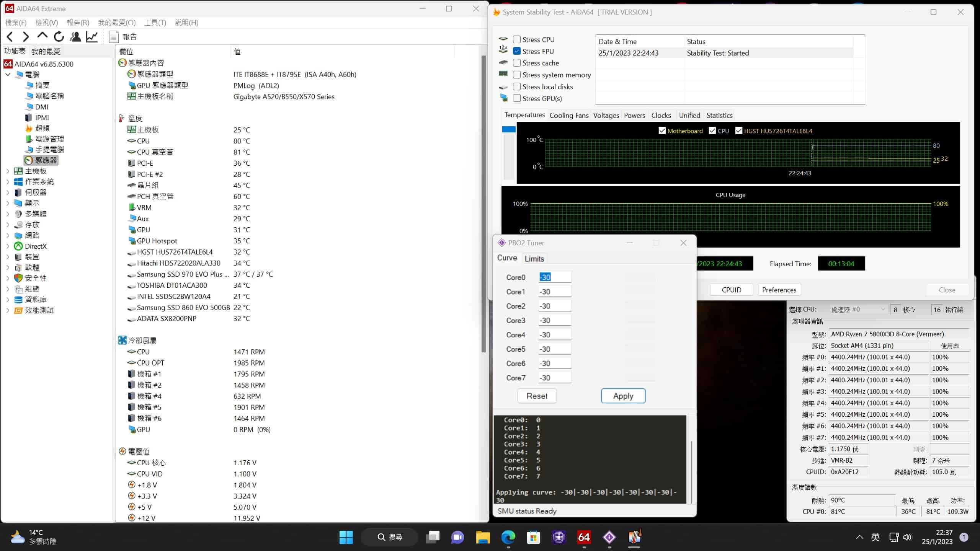980x551 pixels.
Task: Expand the 顯示 tree node
Action: coord(8,203)
